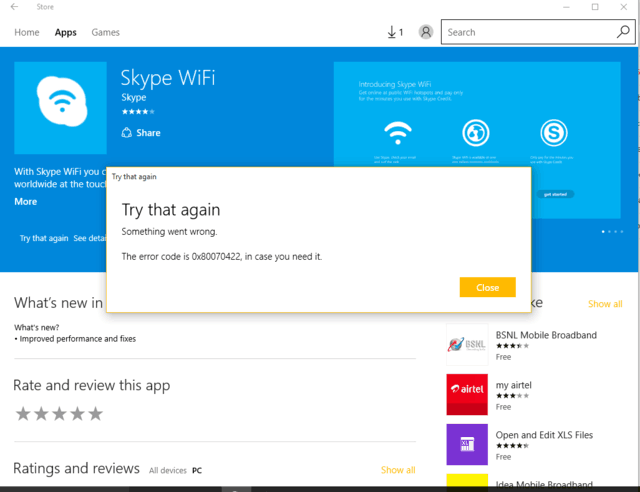Select the Open and Edit XLS Files icon
Viewport: 640px width, 492px height.
pyautogui.click(x=466, y=444)
